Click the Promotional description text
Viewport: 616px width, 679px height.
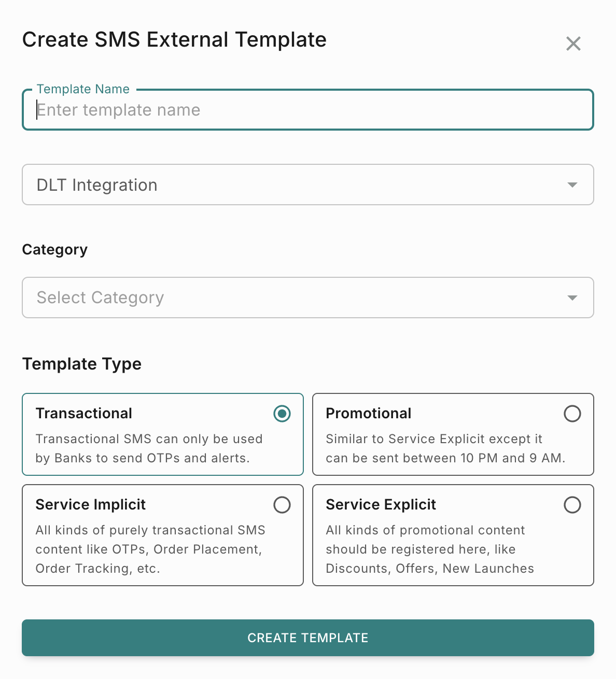(x=445, y=448)
